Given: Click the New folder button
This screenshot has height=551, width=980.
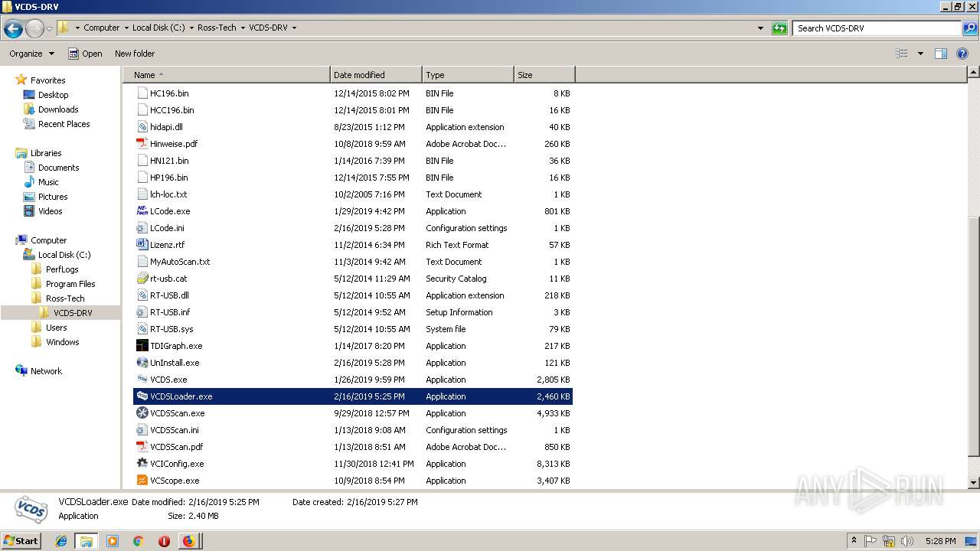Looking at the screenshot, I should (135, 54).
